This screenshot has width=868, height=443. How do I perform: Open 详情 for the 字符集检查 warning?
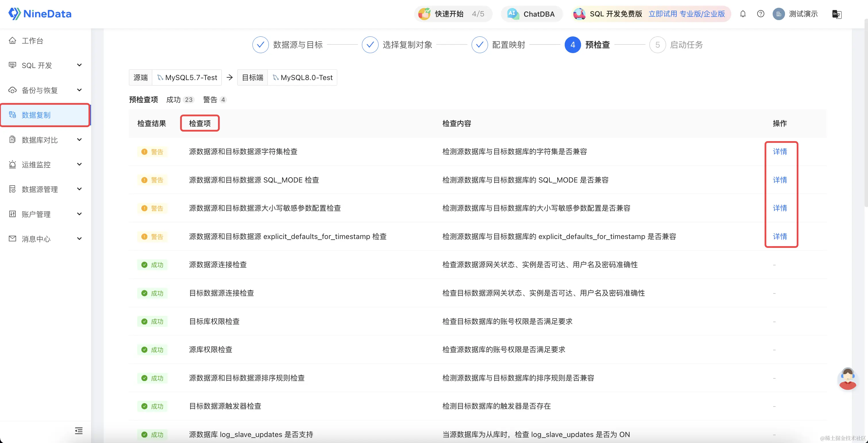(780, 151)
